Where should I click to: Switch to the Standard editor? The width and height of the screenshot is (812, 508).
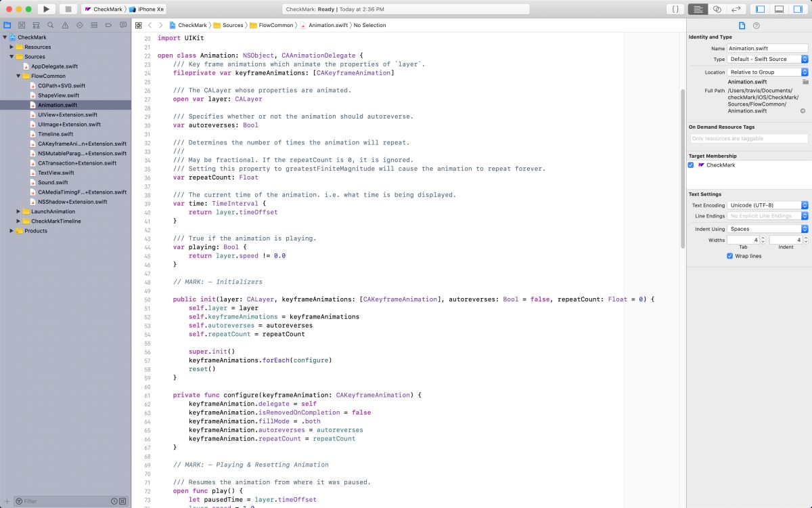pyautogui.click(x=698, y=9)
